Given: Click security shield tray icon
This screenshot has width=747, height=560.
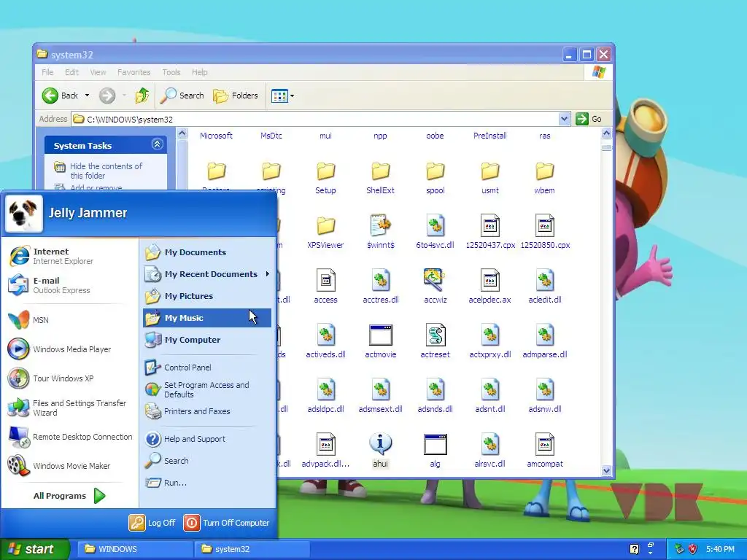Looking at the screenshot, I should pos(693,549).
